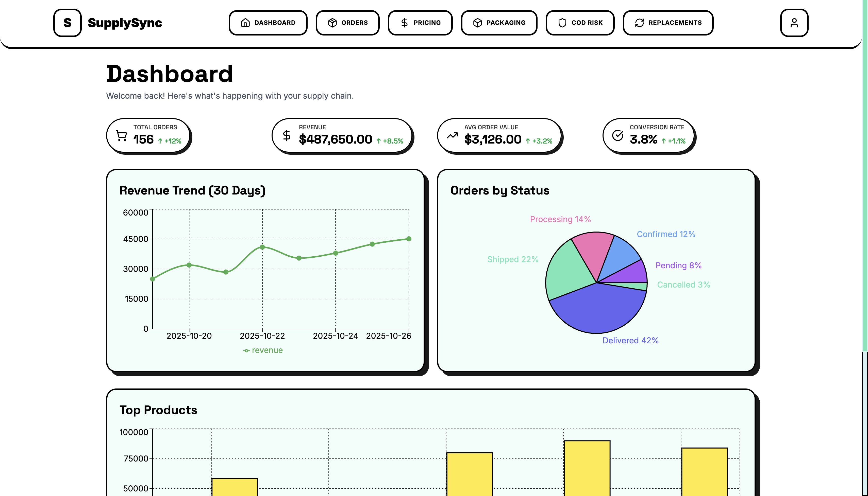Click the user profile icon button
This screenshot has height=496, width=868.
coord(794,23)
